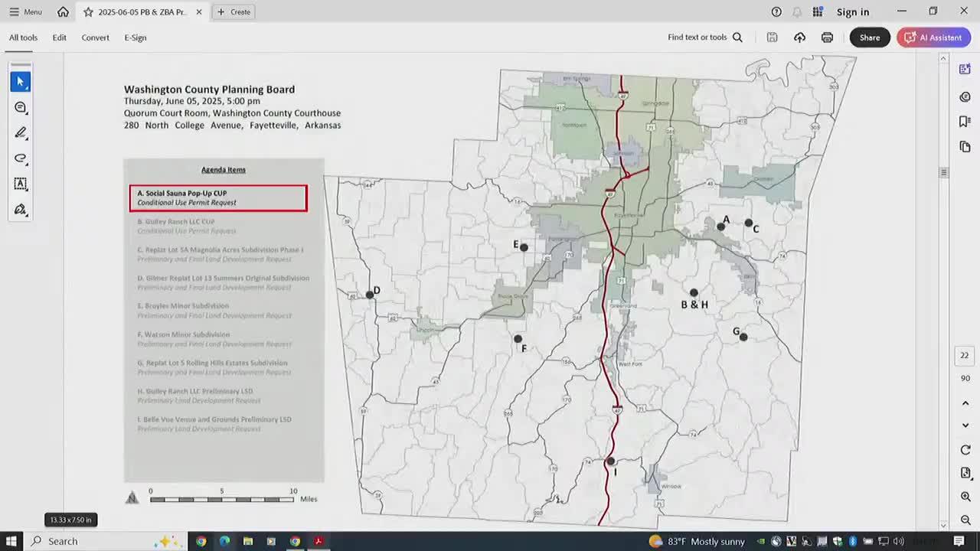
Task: Go to next page with down chevron
Action: click(965, 425)
